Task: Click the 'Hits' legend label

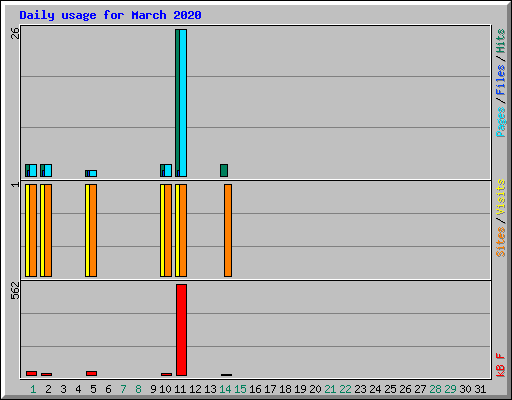Action: click(500, 41)
